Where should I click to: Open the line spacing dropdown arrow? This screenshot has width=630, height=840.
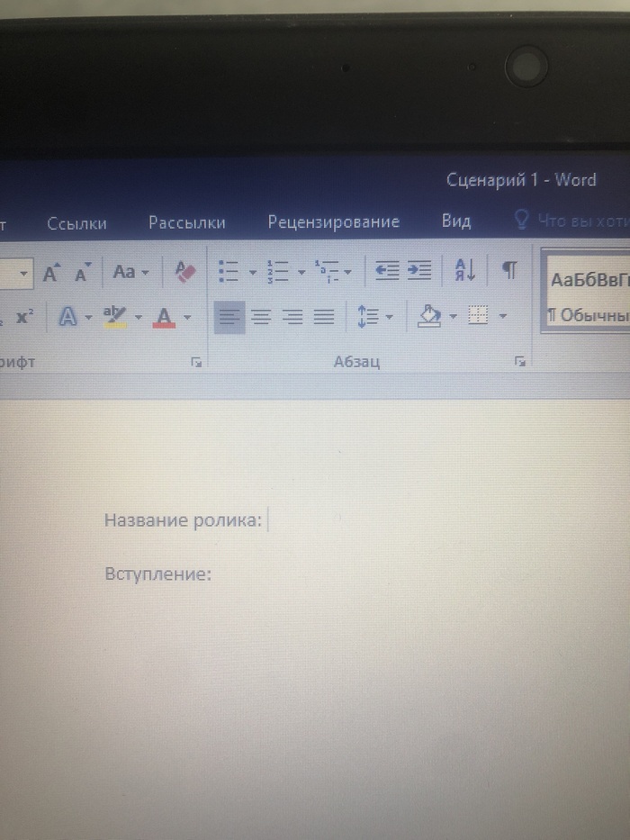389,317
